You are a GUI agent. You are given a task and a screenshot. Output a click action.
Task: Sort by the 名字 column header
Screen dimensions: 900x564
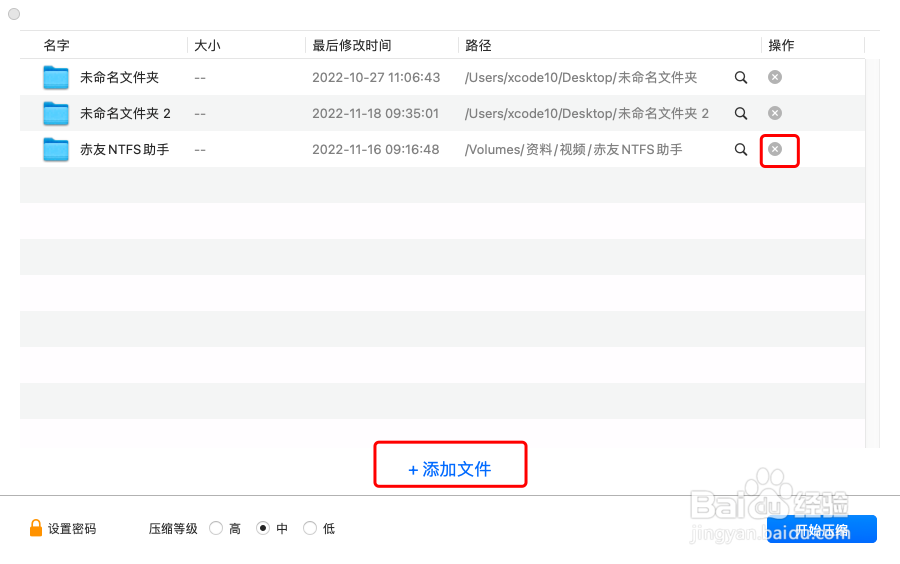click(x=56, y=45)
